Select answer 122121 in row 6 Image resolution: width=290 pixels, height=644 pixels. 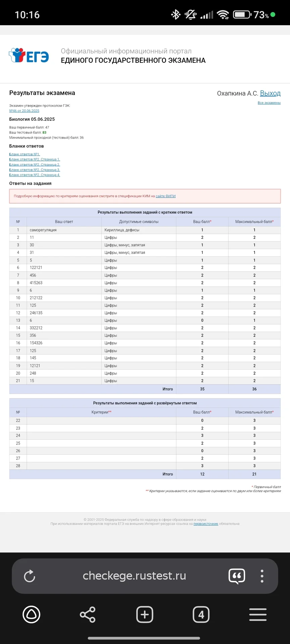click(x=36, y=268)
